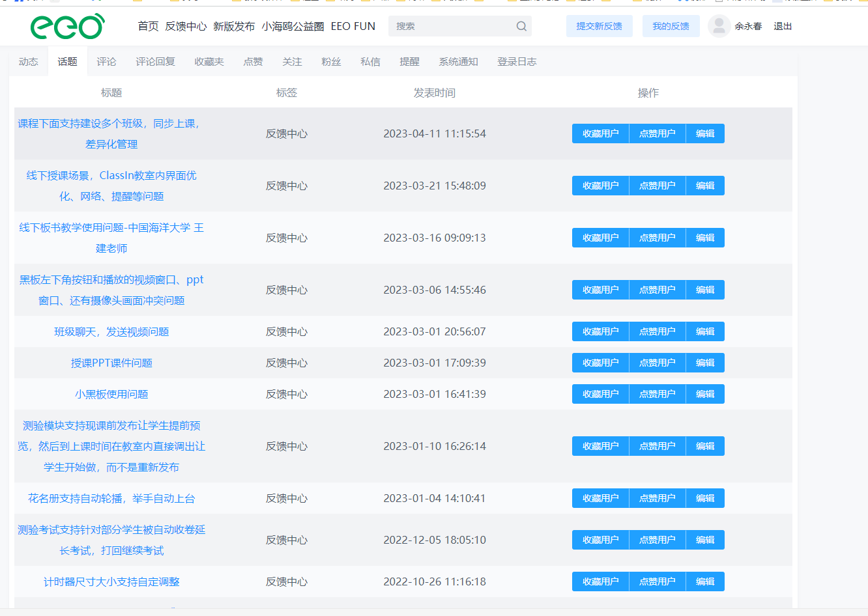This screenshot has width=868, height=616.
Task: Click 点赞用户 for 授课PPT课件问题 row
Action: tap(658, 363)
